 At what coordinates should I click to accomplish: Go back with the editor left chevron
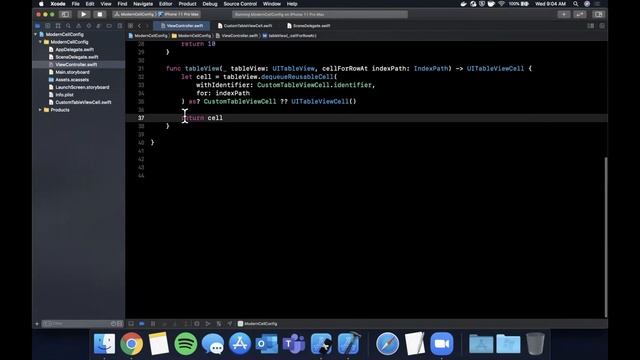tap(139, 26)
